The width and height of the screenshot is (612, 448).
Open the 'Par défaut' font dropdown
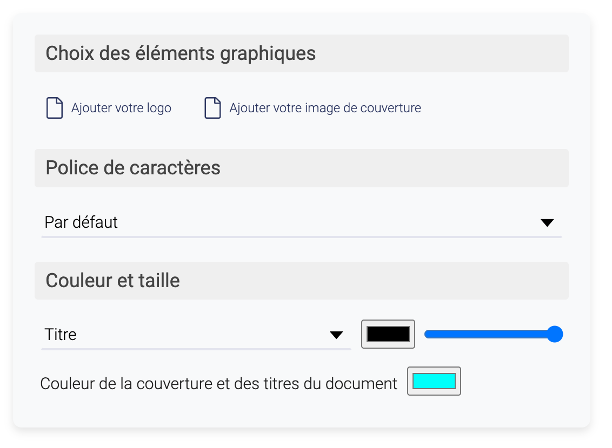pos(300,222)
